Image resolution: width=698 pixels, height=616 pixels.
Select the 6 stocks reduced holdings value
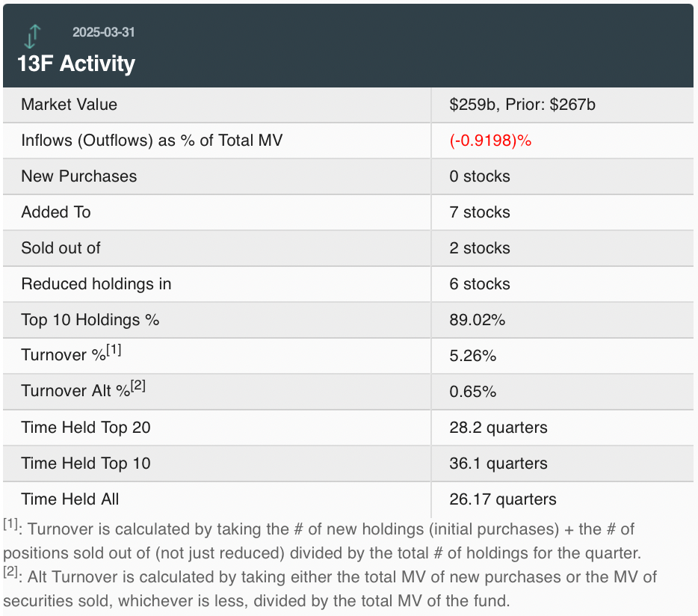tap(479, 284)
